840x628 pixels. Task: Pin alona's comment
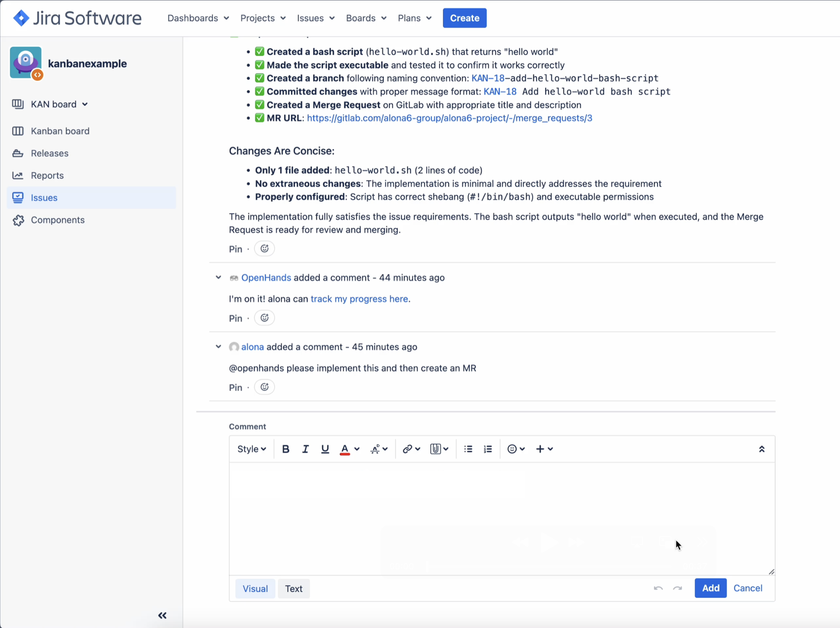coord(236,388)
